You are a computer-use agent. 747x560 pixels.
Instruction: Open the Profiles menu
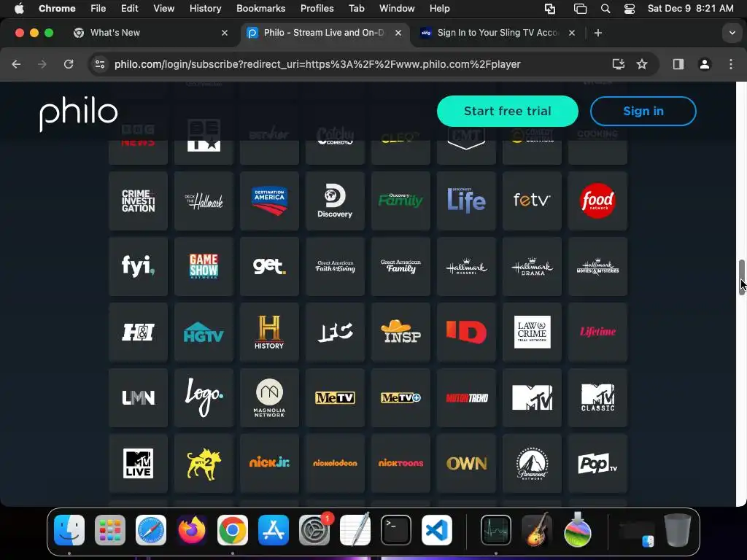317,9
